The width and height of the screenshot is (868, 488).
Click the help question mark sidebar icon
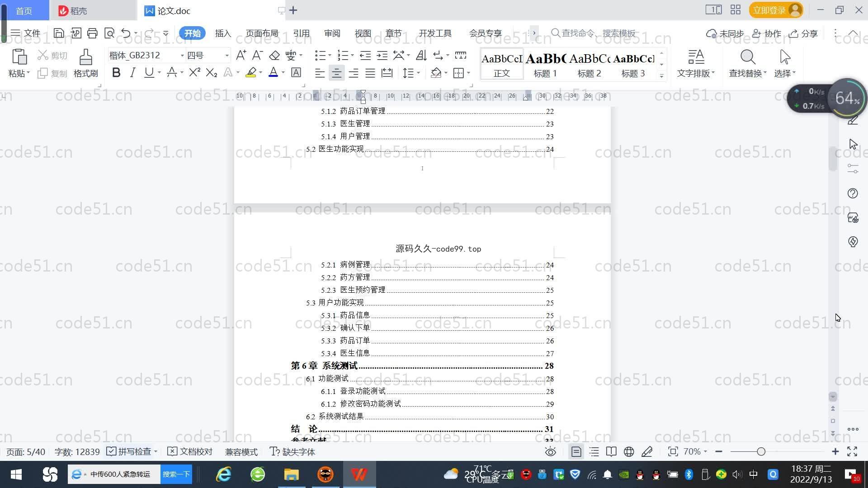[853, 193]
